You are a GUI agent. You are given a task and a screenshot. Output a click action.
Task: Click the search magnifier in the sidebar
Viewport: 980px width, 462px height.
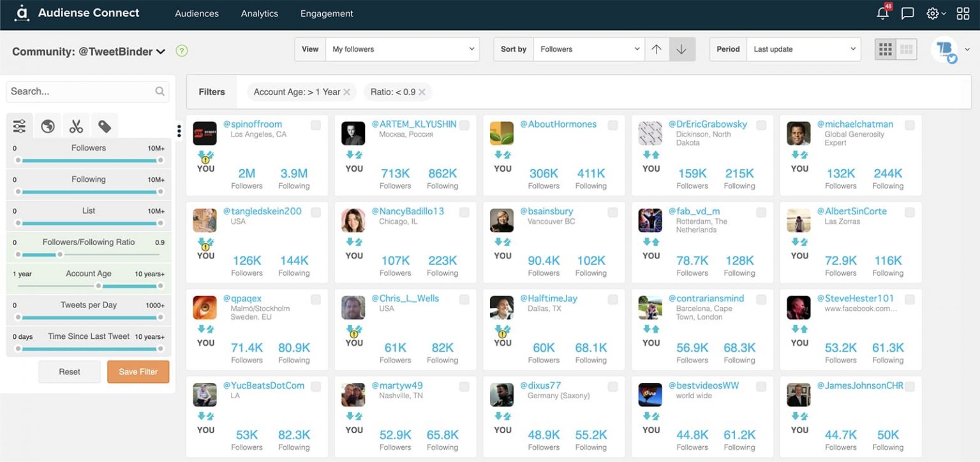point(160,91)
